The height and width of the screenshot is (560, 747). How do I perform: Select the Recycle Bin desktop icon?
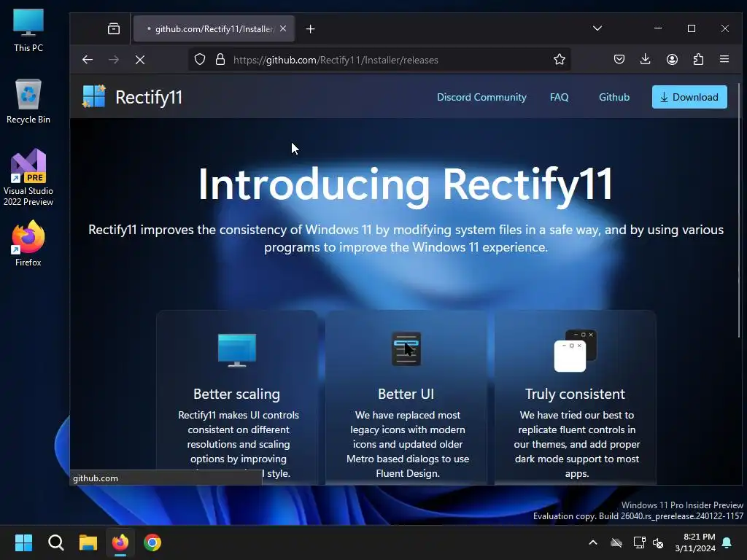coord(28,101)
